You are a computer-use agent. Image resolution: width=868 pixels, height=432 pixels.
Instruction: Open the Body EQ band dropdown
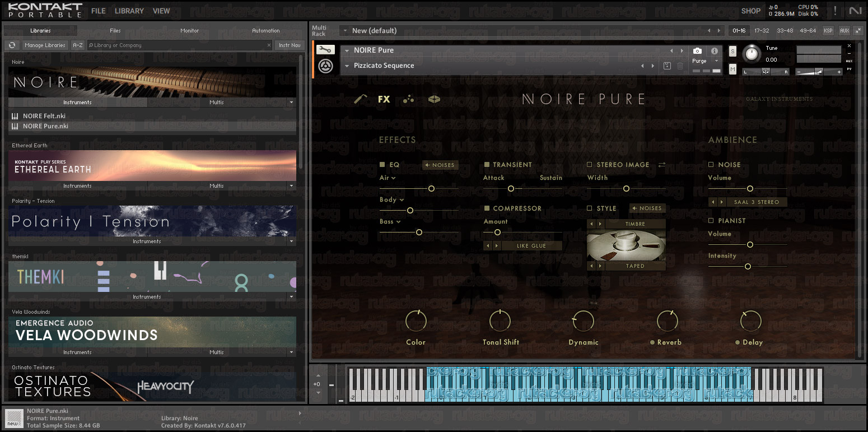391,199
